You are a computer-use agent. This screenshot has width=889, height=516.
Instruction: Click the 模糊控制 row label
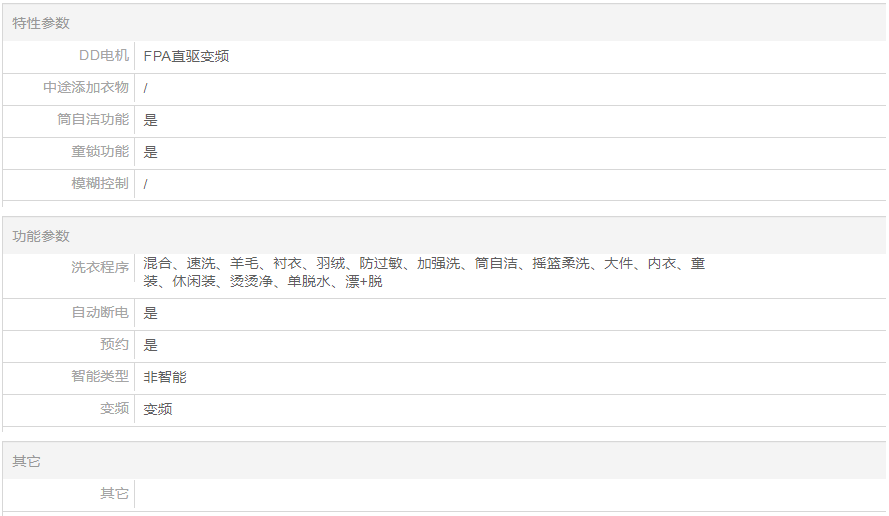(x=100, y=184)
